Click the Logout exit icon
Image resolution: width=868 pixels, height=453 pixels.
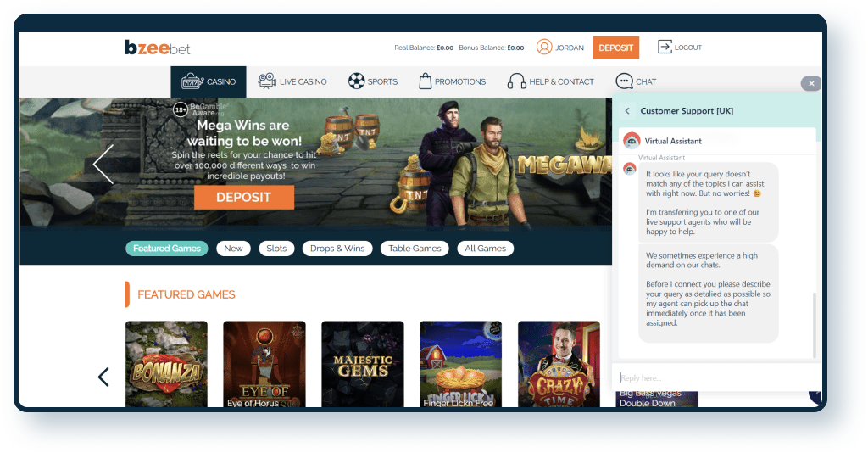pos(665,48)
